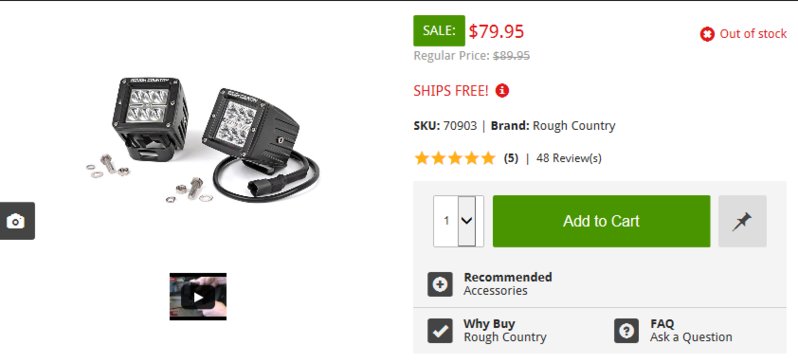Click the LED light cubes product image

[x=204, y=138]
